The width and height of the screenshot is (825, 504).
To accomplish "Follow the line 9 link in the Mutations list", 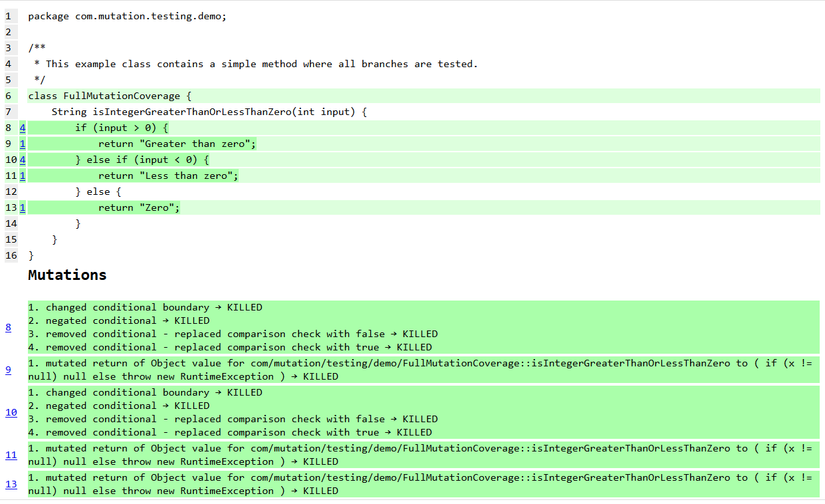I will (x=9, y=370).
